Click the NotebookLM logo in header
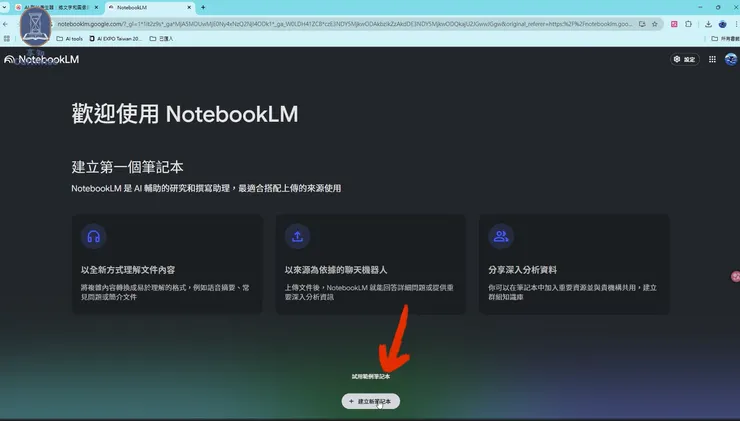The height and width of the screenshot is (421, 740). [x=42, y=59]
